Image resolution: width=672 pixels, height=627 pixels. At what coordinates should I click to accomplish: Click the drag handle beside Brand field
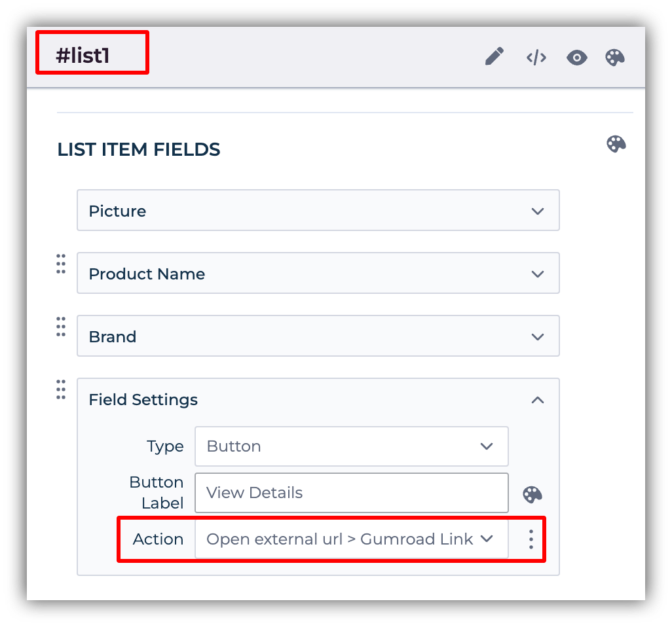point(60,327)
